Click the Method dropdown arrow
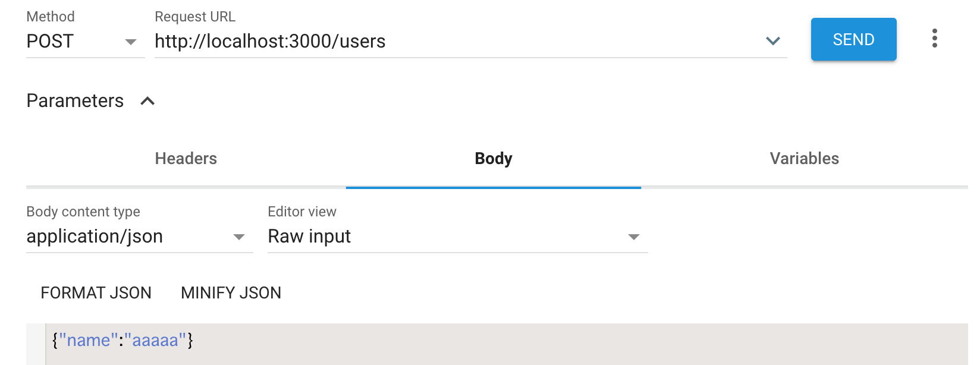 [131, 42]
